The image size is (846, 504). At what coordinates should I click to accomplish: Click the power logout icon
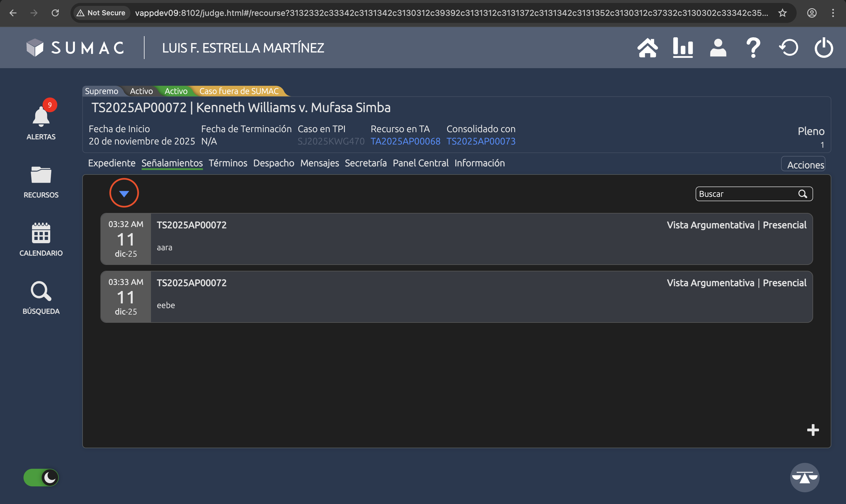click(824, 48)
